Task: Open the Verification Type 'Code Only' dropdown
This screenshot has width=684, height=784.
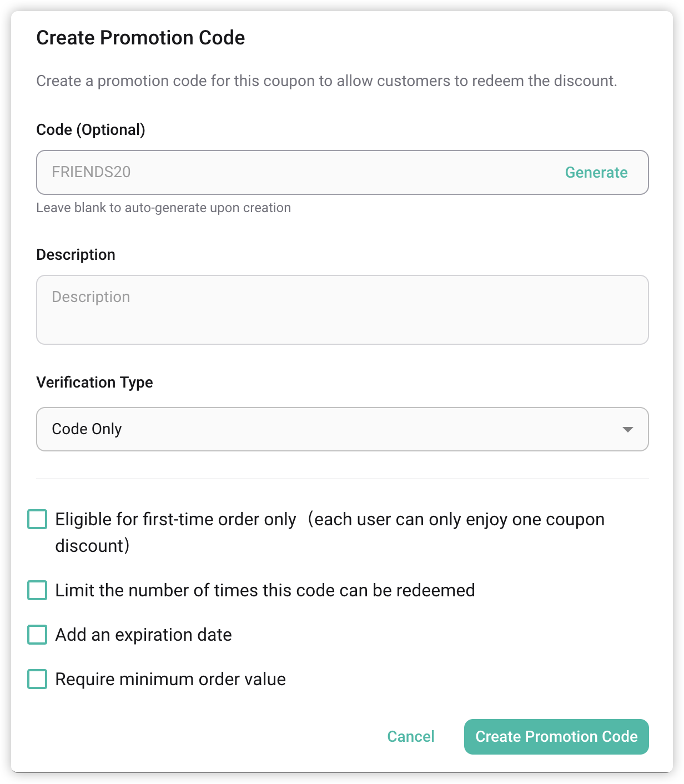Action: coord(333,429)
